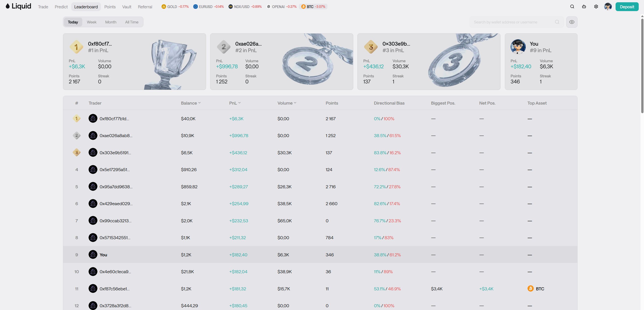Toggle the eye visibility button

(572, 22)
